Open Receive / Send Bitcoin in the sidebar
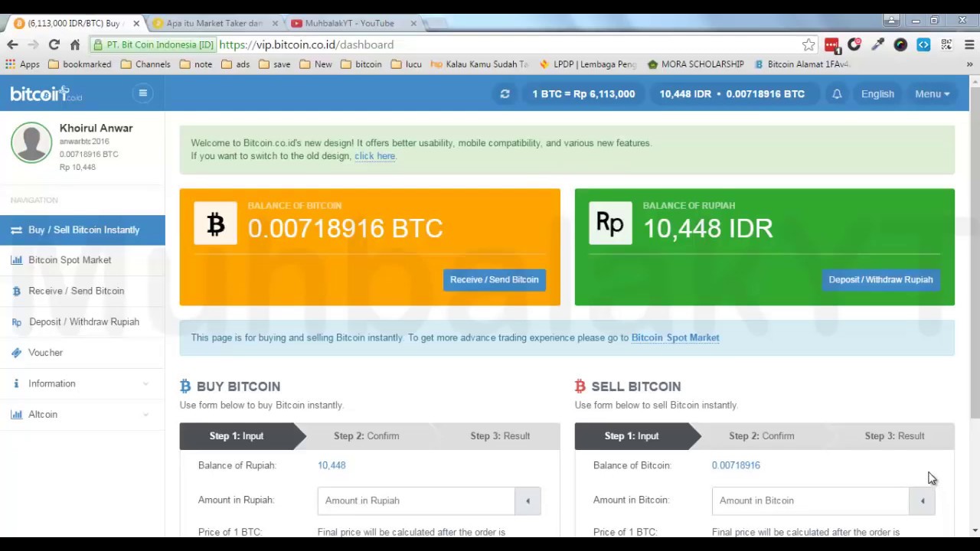The height and width of the screenshot is (551, 980). (x=82, y=291)
